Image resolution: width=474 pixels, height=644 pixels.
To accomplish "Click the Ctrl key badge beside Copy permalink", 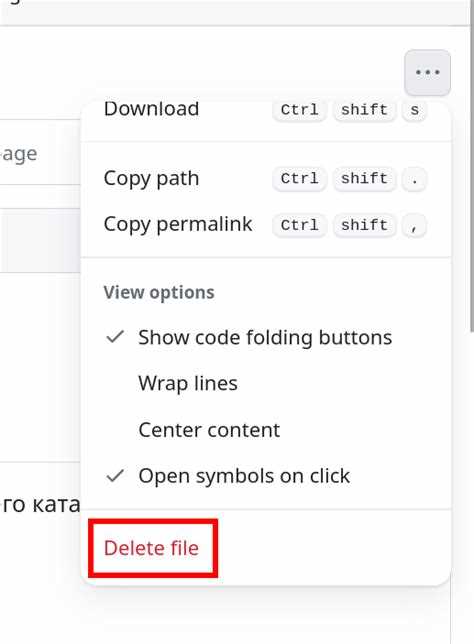I will coord(299,225).
